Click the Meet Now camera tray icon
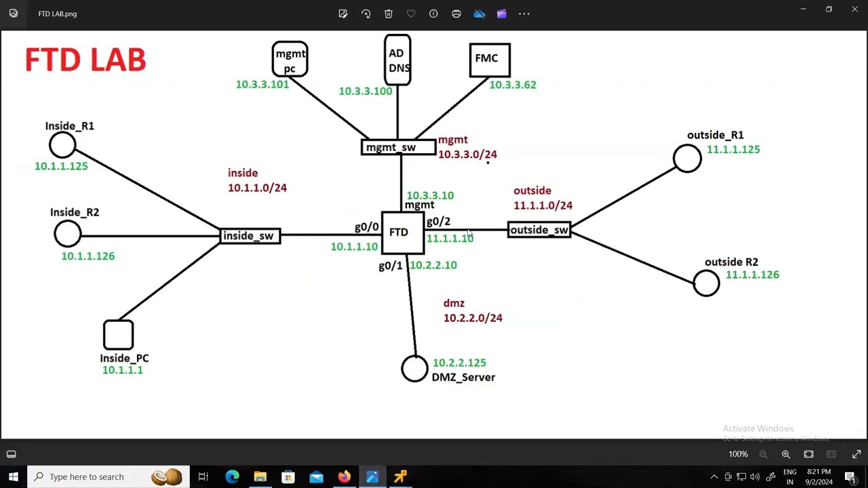This screenshot has width=868, height=488. pos(728,476)
